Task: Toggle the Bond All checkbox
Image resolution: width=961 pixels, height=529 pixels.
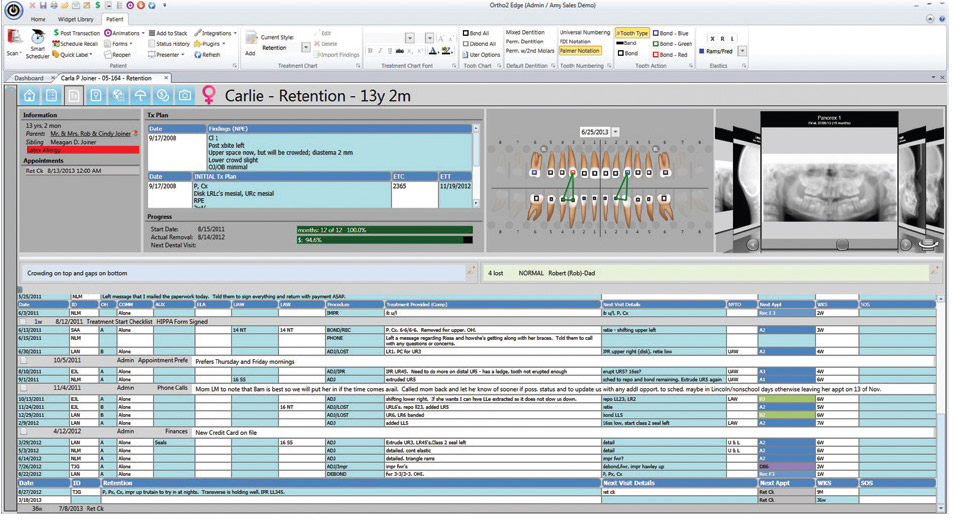Action: [466, 33]
